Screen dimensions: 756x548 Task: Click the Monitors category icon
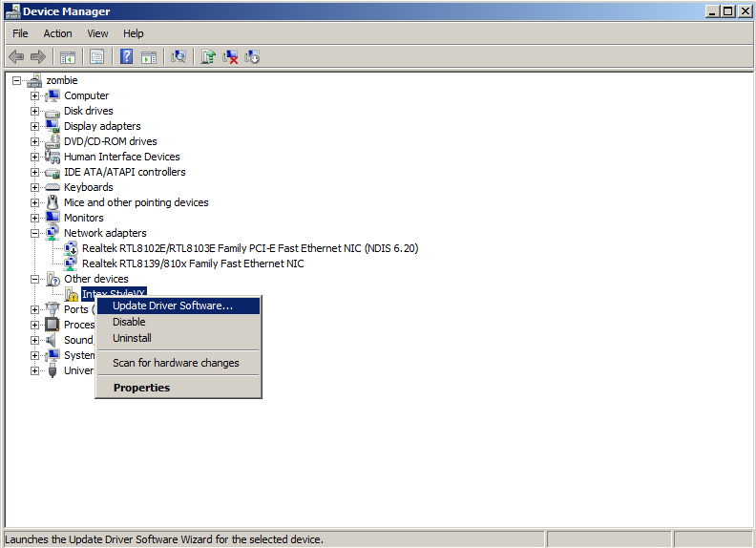click(52, 218)
